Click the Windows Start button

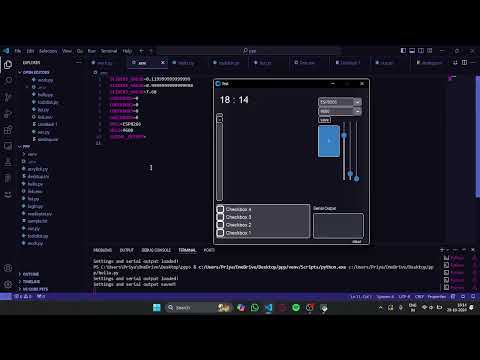pos(157,307)
